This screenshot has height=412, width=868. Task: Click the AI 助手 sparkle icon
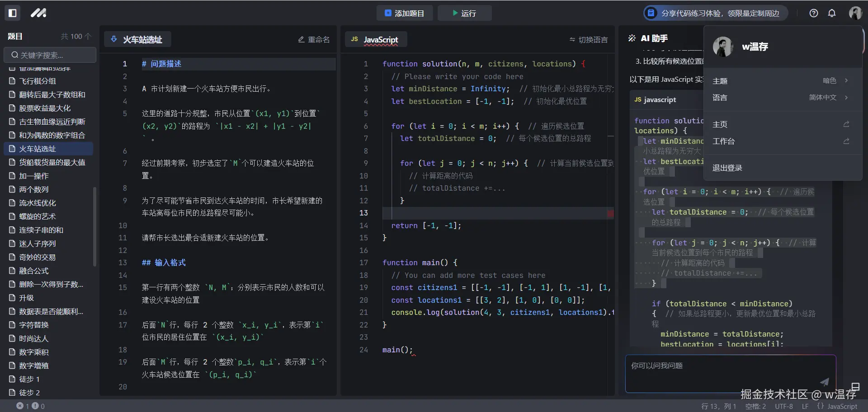pos(632,38)
